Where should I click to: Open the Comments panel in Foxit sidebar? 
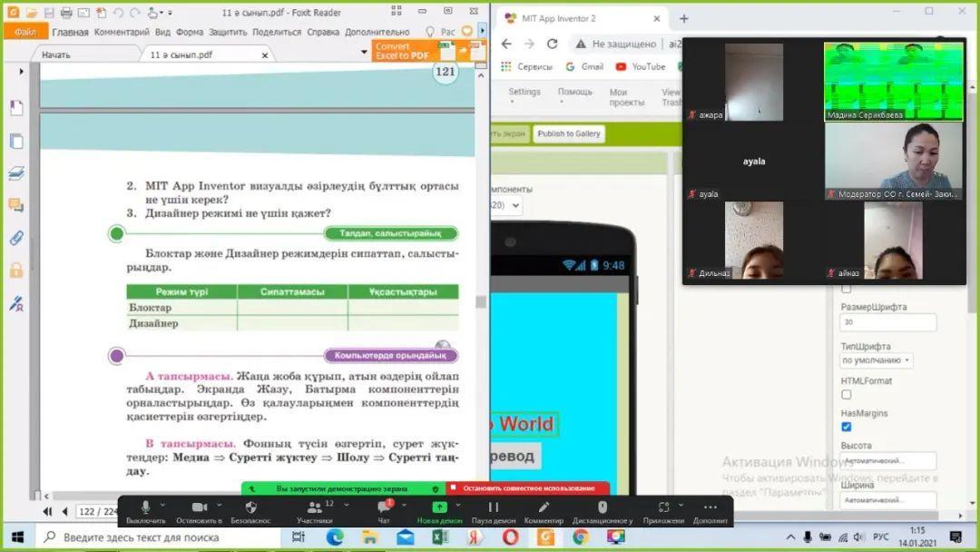pos(16,205)
